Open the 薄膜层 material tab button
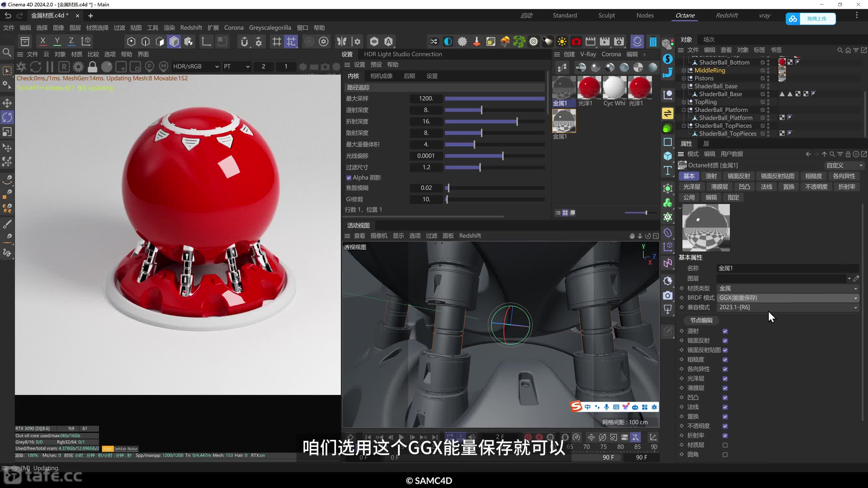868x488 pixels. coord(719,187)
